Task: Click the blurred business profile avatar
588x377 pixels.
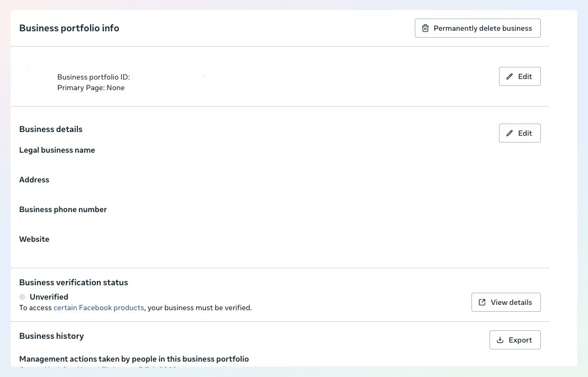Action: pos(35,76)
